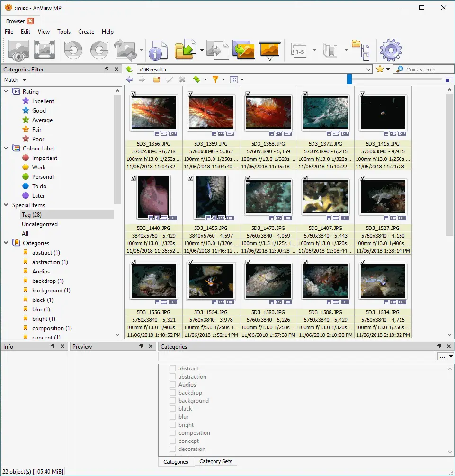This screenshot has width=455, height=476.
Task: Switch to the Category Sets tab
Action: tap(215, 461)
